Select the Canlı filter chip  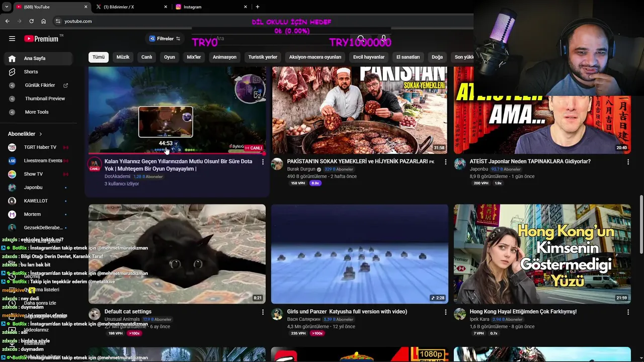[x=146, y=57]
